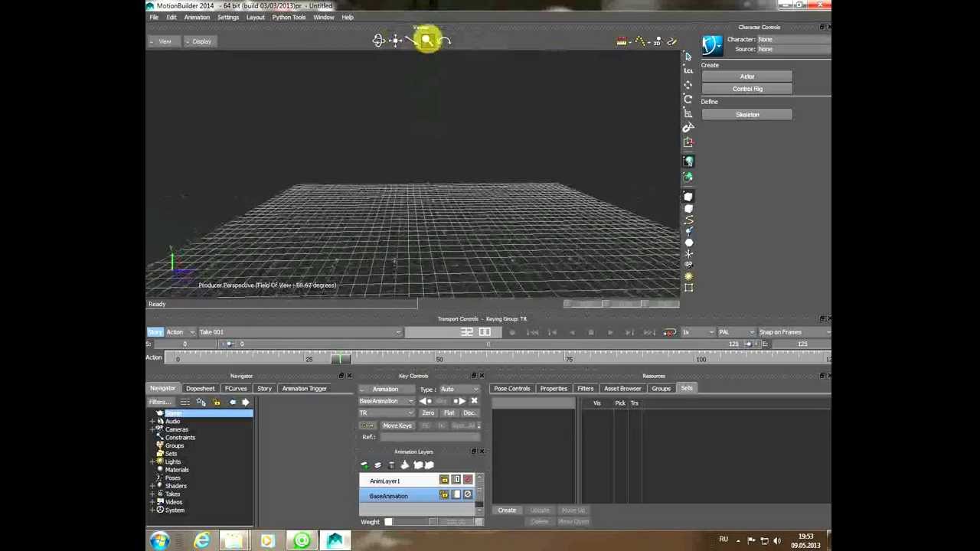Go to next Navigator item with right arrow
The height and width of the screenshot is (551, 980).
click(245, 402)
